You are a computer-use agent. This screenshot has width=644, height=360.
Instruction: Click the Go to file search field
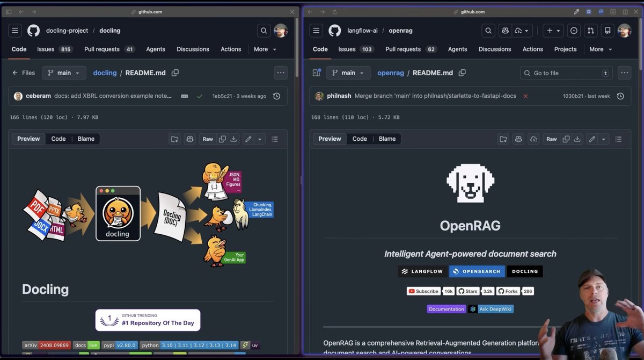(567, 73)
